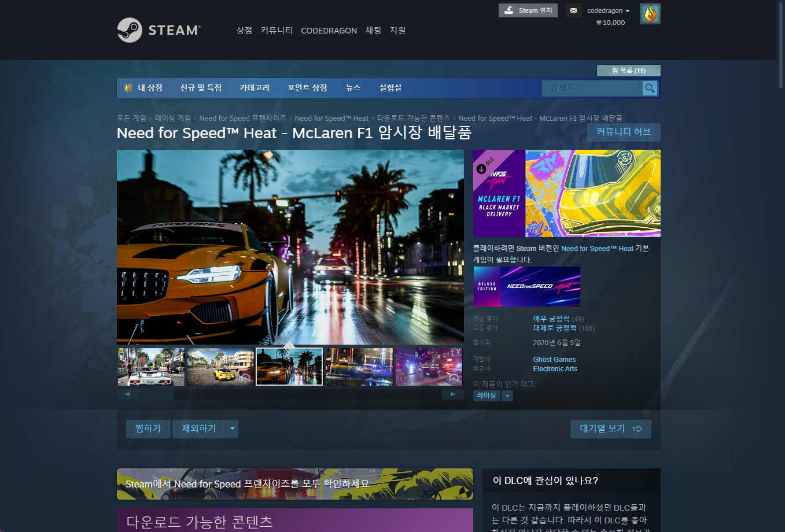The image size is (785, 532).
Task: Click the Steam 설치 button
Action: click(528, 10)
